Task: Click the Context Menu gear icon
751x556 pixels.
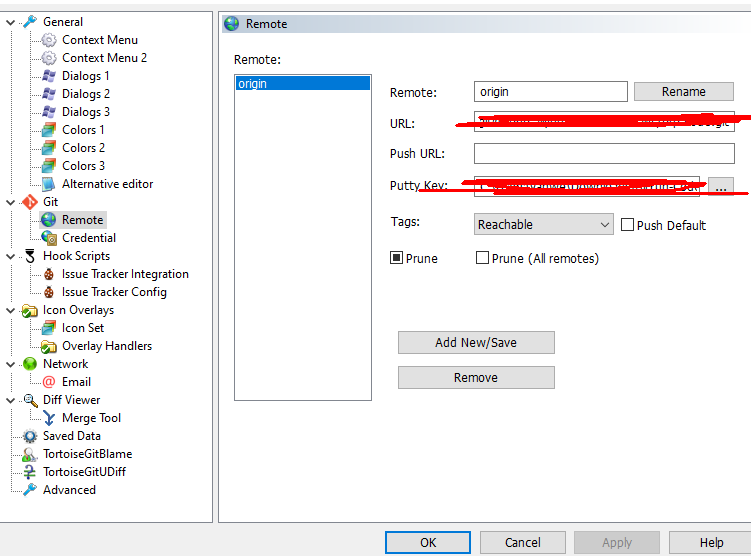Action: (x=49, y=40)
